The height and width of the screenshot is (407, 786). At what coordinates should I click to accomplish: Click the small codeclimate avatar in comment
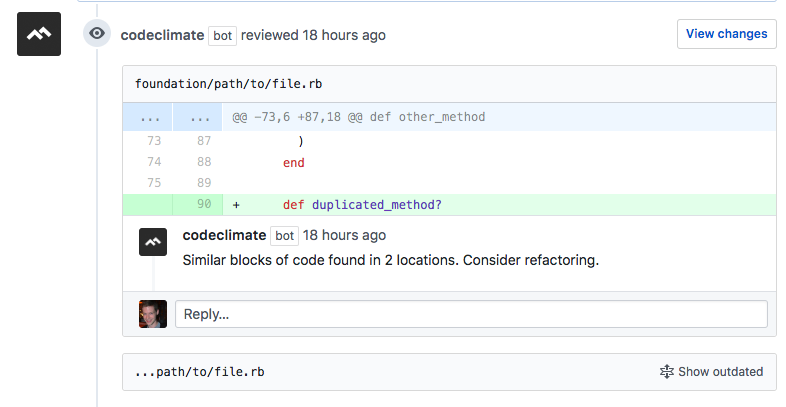coord(153,242)
